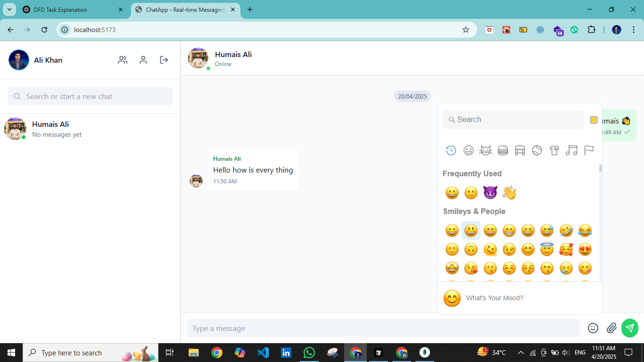
Task: Open the Humais Ali conversation
Action: tap(90, 128)
